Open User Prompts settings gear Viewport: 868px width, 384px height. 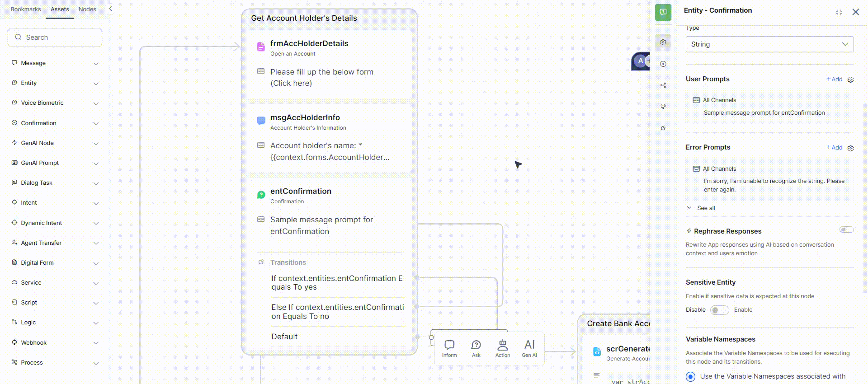pyautogui.click(x=850, y=80)
